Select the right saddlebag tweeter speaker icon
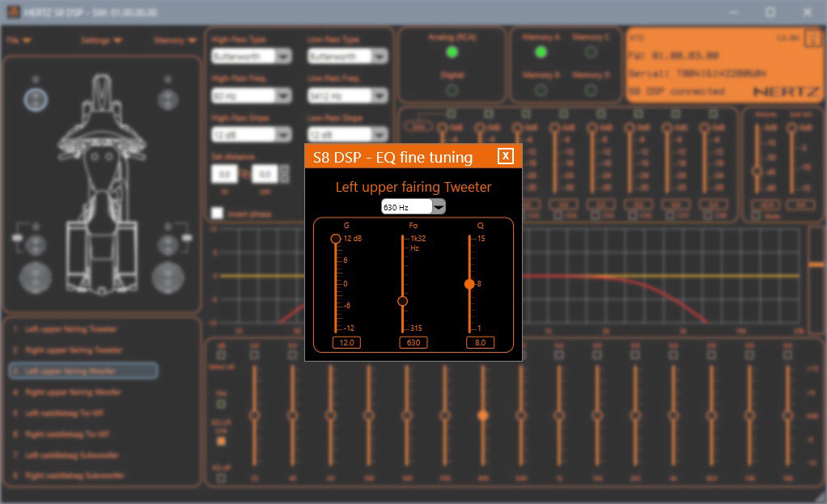The height and width of the screenshot is (504, 827). pyautogui.click(x=168, y=245)
